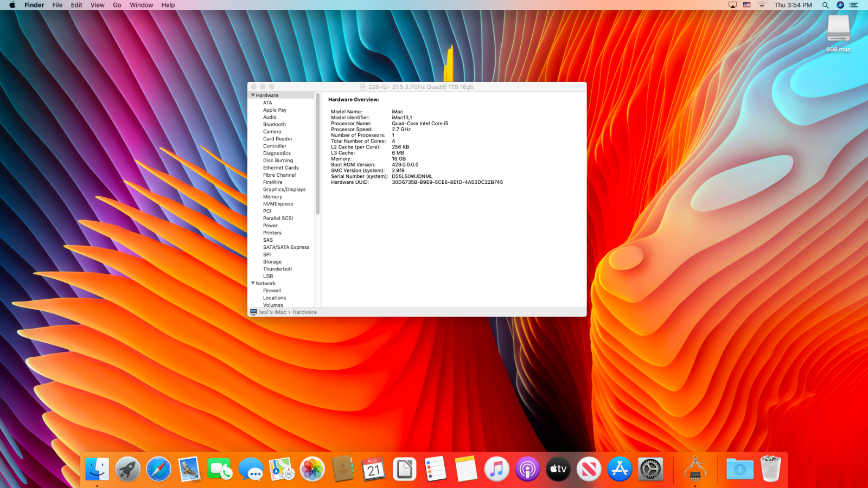
Task: Open Photos pinwheel icon in Dock
Action: click(x=312, y=469)
